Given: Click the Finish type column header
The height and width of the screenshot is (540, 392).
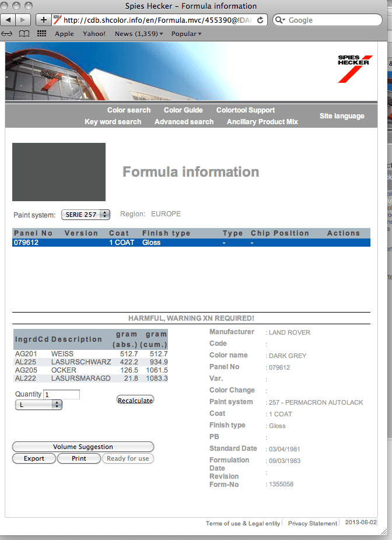Looking at the screenshot, I should click(x=166, y=233).
